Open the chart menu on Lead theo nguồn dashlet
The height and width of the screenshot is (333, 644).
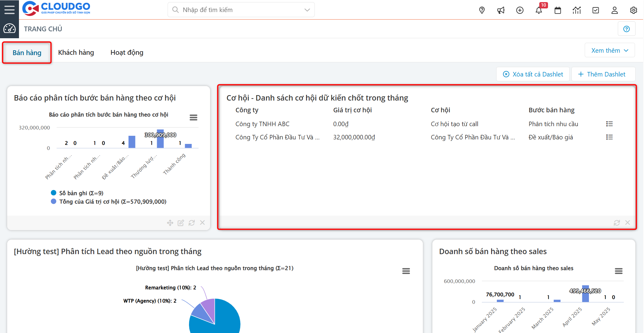(406, 271)
